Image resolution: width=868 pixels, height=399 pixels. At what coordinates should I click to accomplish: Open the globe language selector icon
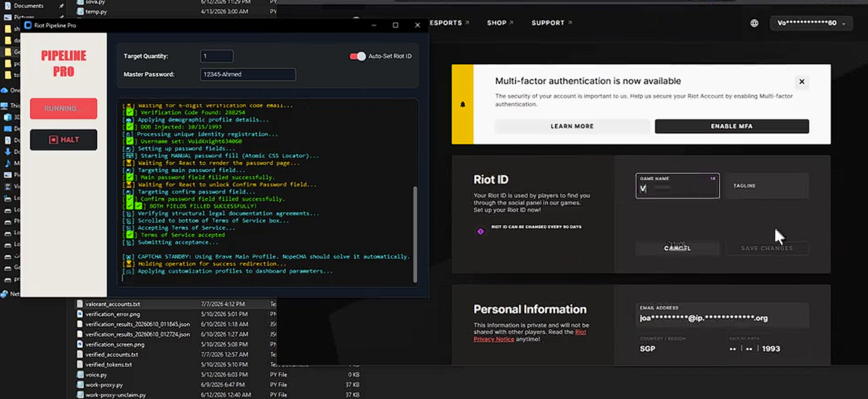click(754, 23)
